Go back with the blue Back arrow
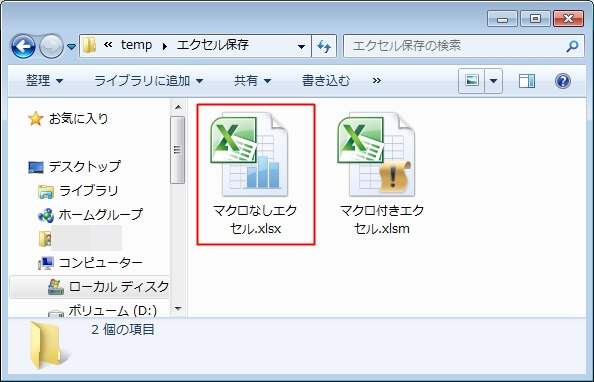 pyautogui.click(x=23, y=46)
